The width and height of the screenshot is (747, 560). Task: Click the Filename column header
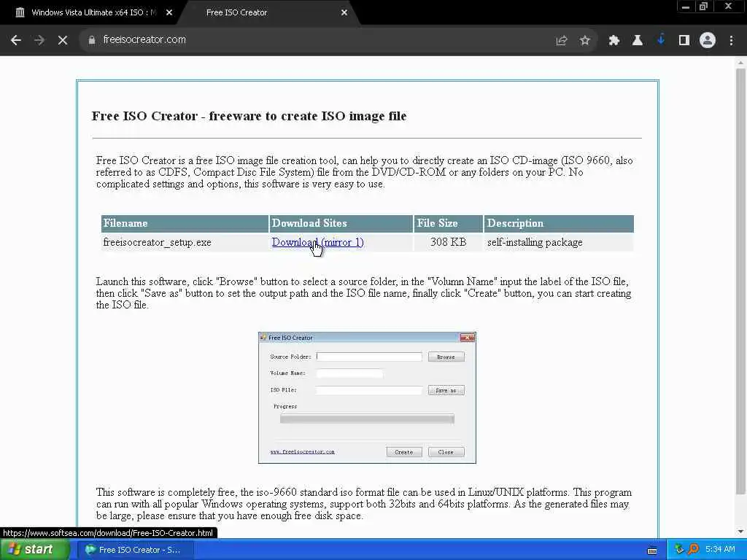pyautogui.click(x=185, y=223)
